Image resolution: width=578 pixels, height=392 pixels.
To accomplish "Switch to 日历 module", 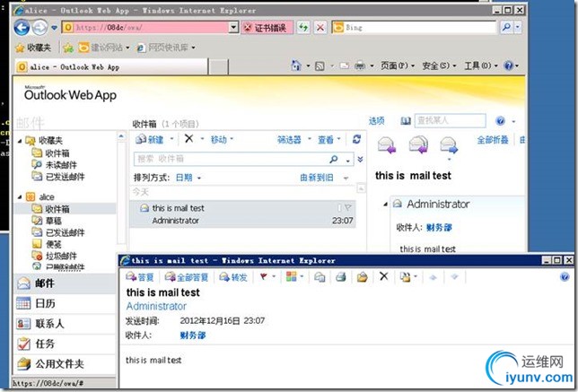I will (x=66, y=303).
